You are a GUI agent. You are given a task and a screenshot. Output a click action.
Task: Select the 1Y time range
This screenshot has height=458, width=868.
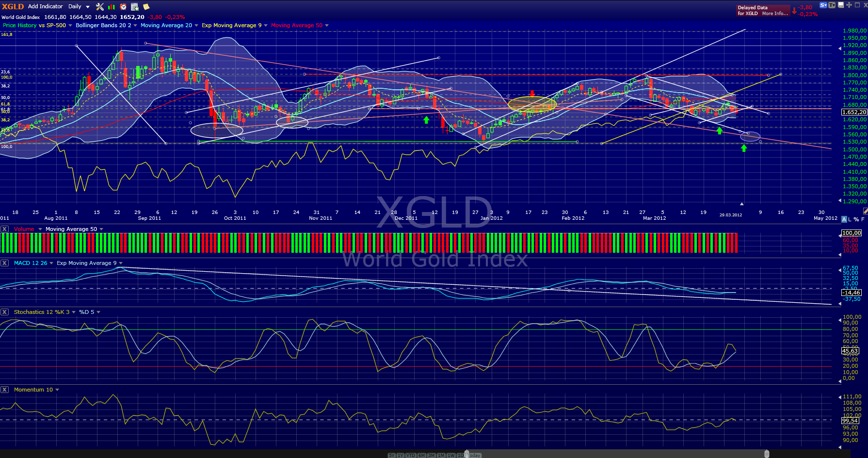click(x=401, y=455)
